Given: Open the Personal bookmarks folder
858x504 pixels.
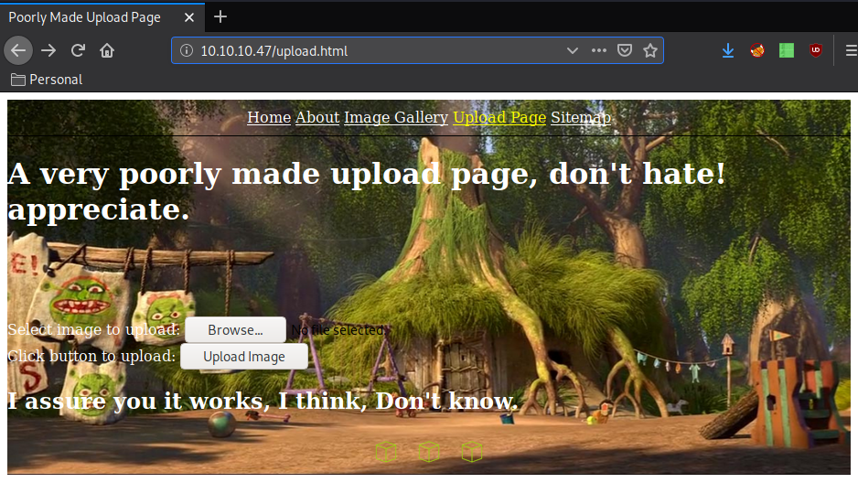Looking at the screenshot, I should pos(47,80).
